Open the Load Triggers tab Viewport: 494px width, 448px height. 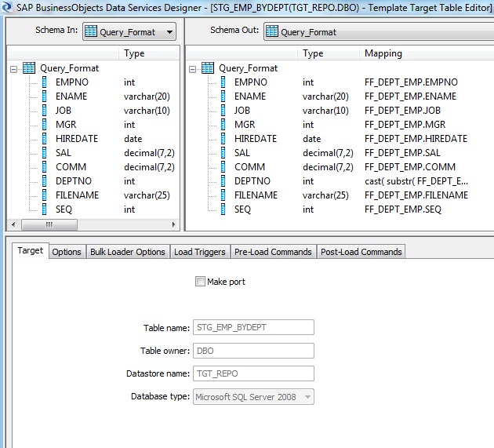click(200, 252)
